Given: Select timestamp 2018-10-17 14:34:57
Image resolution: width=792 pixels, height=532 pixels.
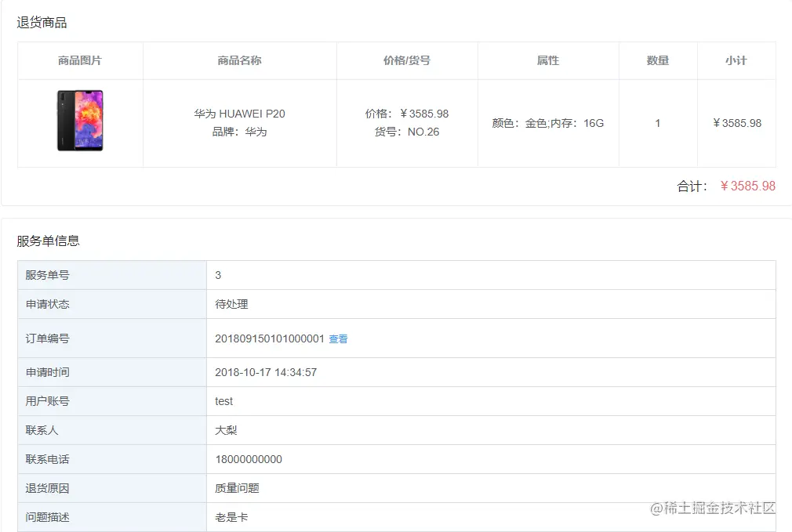Looking at the screenshot, I should pyautogui.click(x=266, y=372).
